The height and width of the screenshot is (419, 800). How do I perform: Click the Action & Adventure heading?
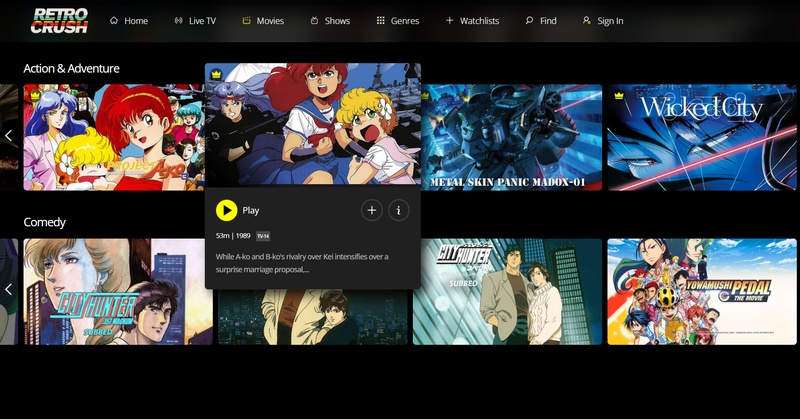(x=71, y=68)
